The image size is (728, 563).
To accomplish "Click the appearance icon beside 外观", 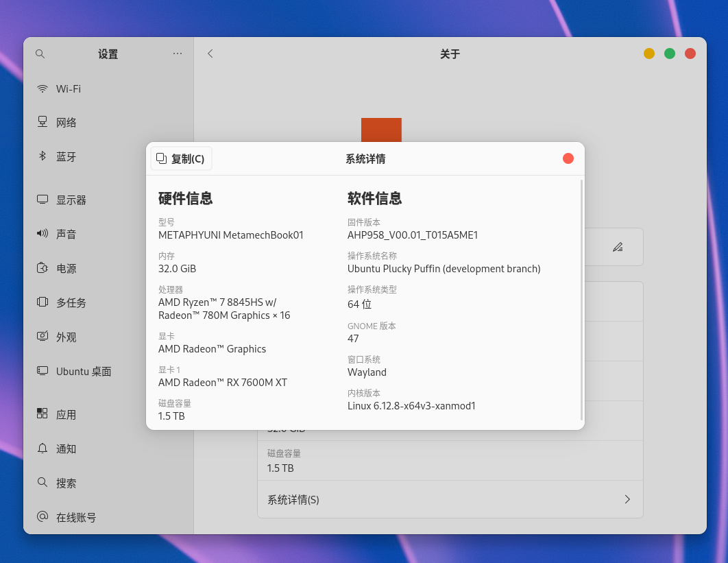I will (43, 336).
